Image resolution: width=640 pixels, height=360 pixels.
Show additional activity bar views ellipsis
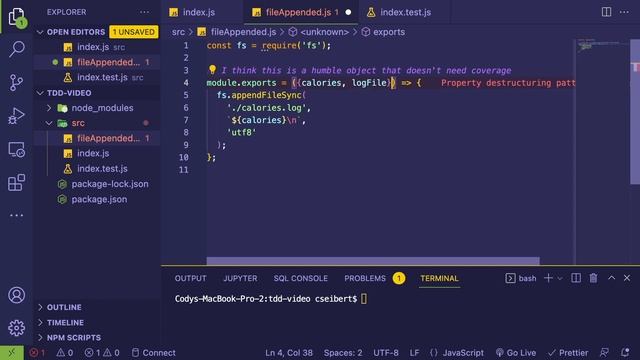pyautogui.click(x=16, y=215)
